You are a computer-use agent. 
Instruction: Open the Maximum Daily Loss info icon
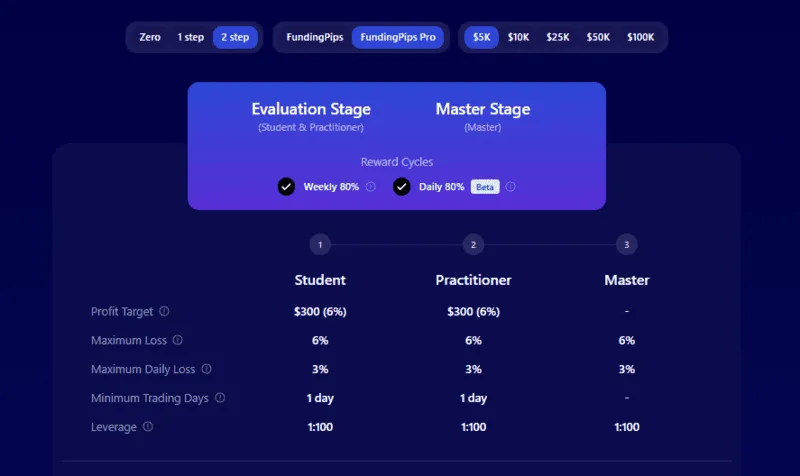206,369
